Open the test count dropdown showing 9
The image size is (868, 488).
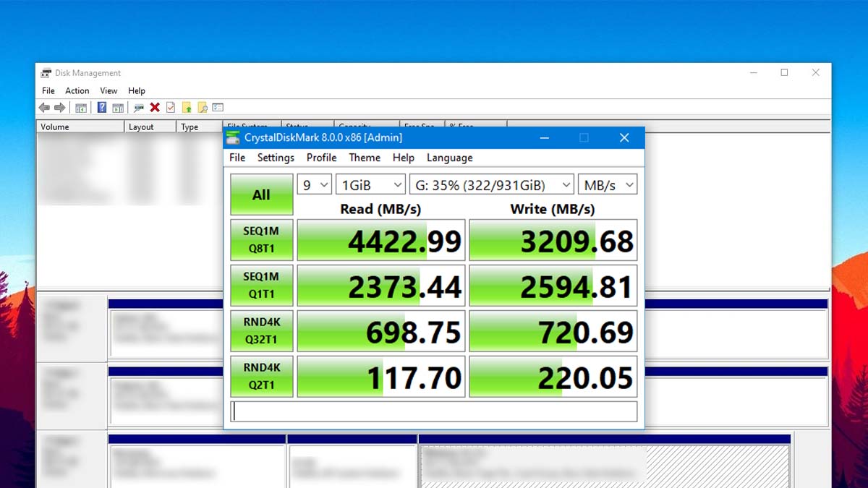pos(315,185)
